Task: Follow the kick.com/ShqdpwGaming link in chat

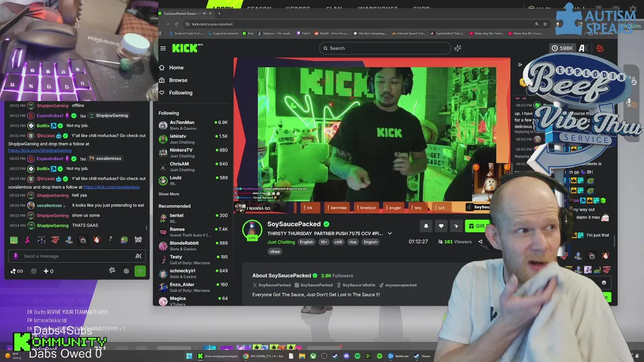Action: (x=40, y=150)
